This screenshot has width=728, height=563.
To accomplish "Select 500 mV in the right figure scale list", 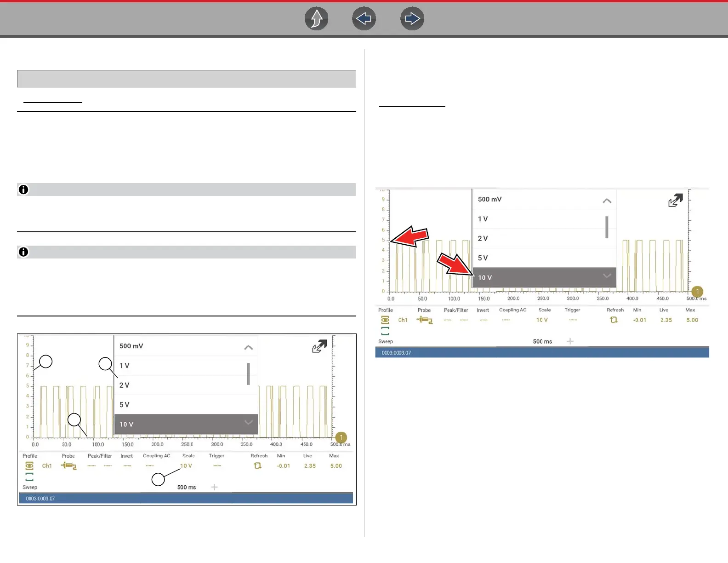I will coord(544,199).
